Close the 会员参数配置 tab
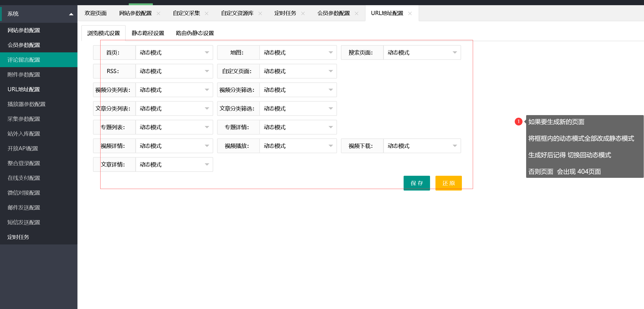Viewport: 644px width, 309px height. (356, 13)
